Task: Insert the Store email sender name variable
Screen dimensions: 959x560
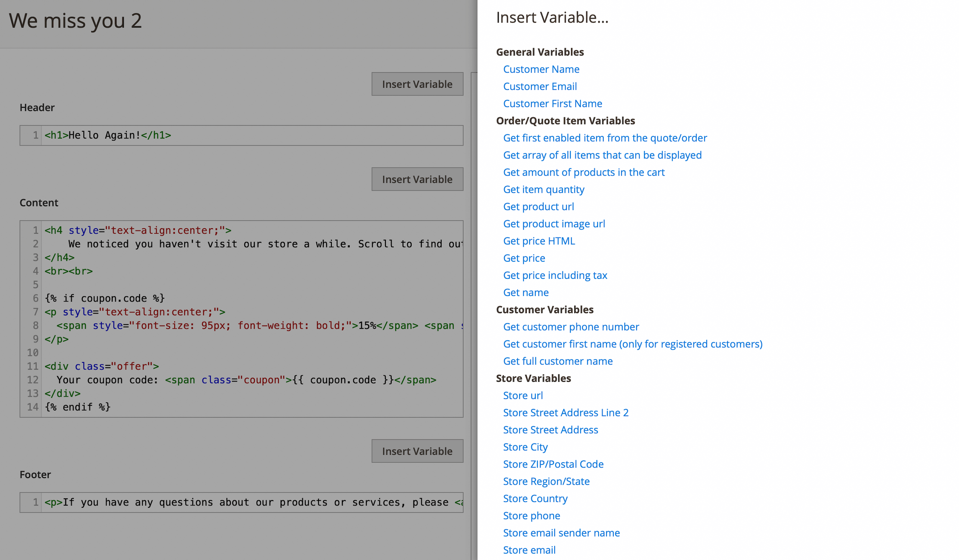Action: [561, 533]
